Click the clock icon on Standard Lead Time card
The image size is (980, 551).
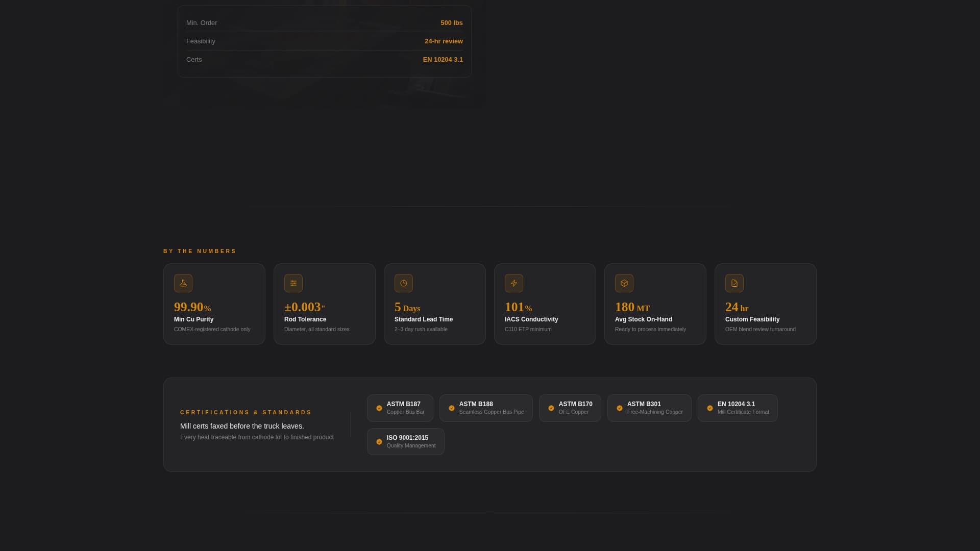point(404,283)
